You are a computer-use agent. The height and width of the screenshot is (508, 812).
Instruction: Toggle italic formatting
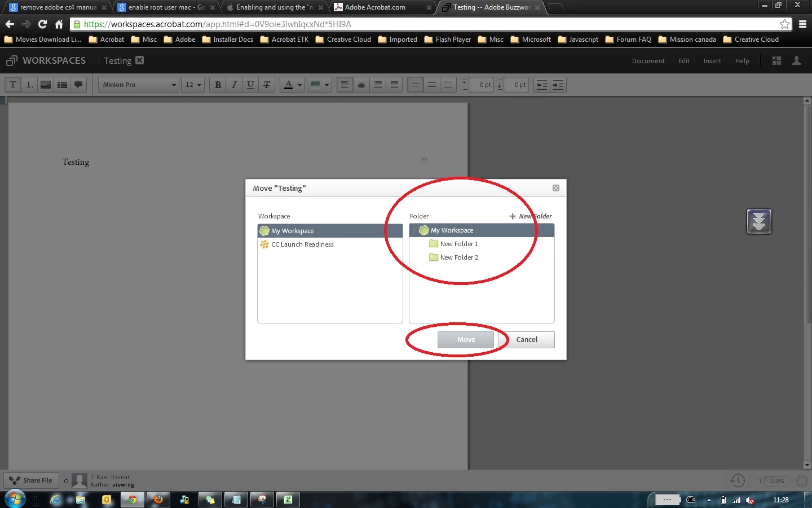234,85
